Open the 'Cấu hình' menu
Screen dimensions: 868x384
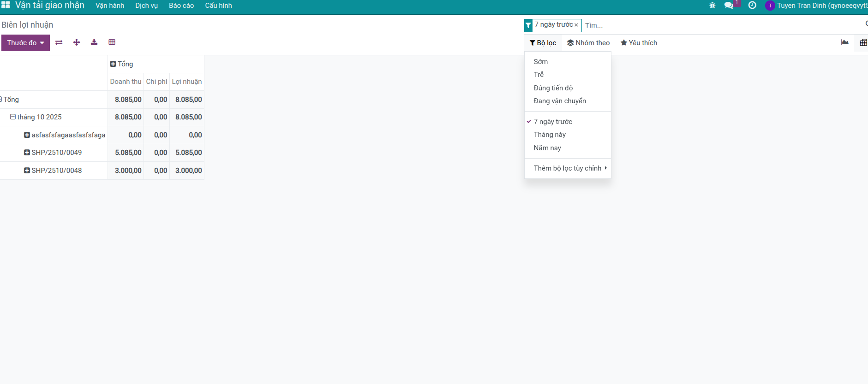click(x=218, y=6)
